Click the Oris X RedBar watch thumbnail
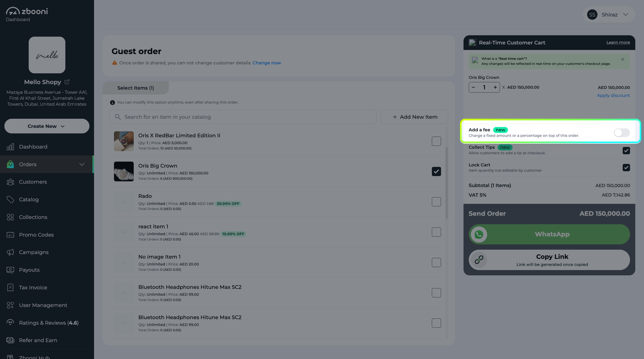The image size is (644, 359). pyautogui.click(x=124, y=141)
